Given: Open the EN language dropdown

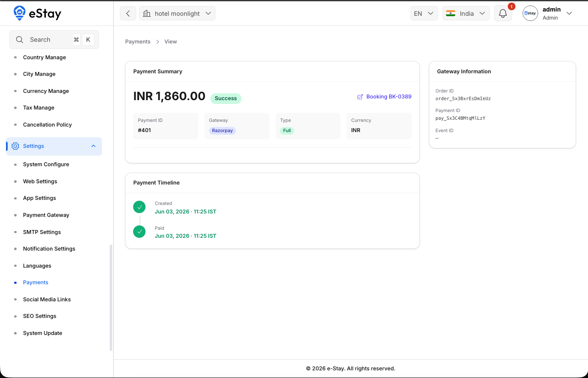Looking at the screenshot, I should pyautogui.click(x=424, y=13).
